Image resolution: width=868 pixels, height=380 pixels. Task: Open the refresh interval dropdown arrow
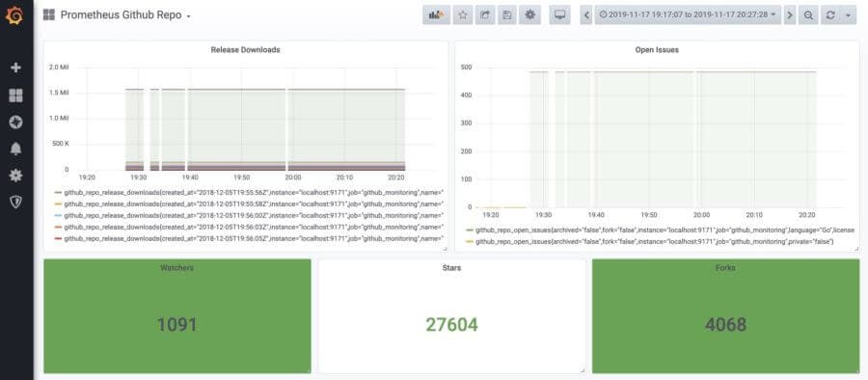[x=848, y=15]
